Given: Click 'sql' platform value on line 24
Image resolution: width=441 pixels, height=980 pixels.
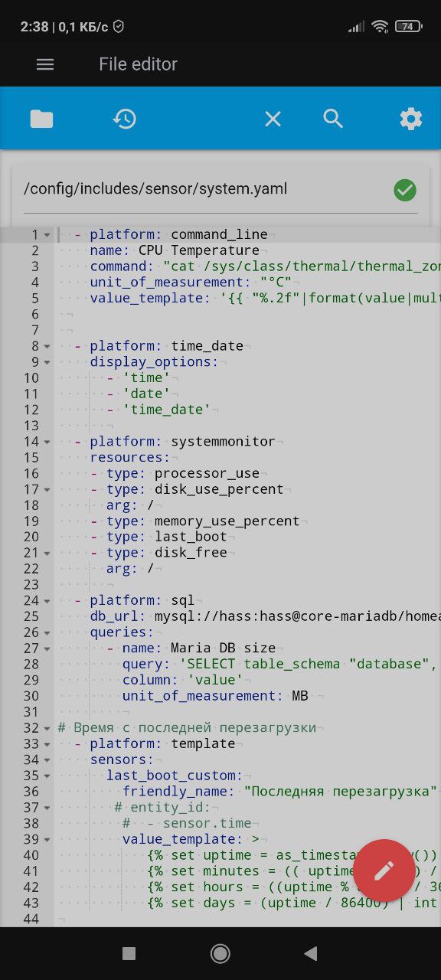Looking at the screenshot, I should click(182, 600).
